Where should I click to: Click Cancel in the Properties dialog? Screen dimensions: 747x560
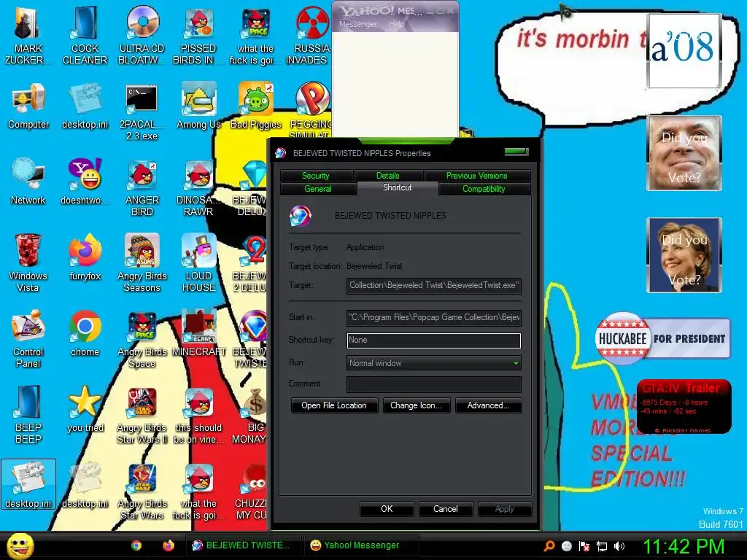pos(446,508)
